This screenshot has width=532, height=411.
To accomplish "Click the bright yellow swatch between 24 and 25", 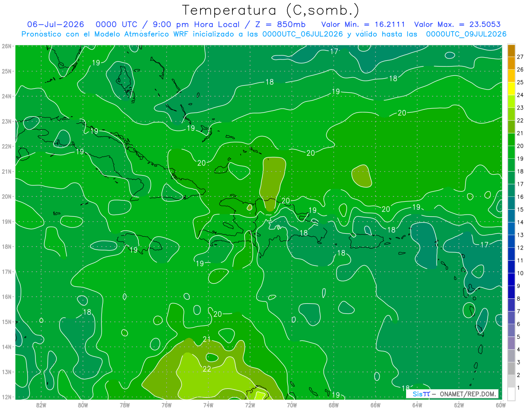I will [511, 88].
